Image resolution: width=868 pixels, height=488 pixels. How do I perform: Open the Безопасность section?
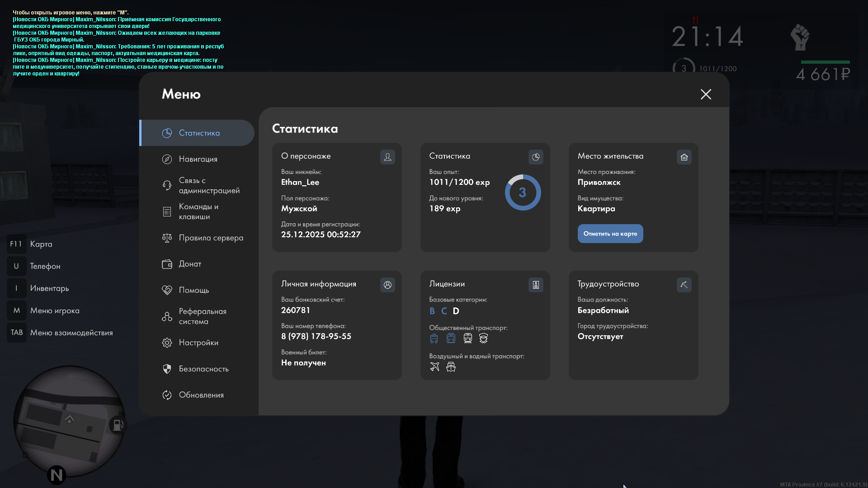(x=203, y=369)
